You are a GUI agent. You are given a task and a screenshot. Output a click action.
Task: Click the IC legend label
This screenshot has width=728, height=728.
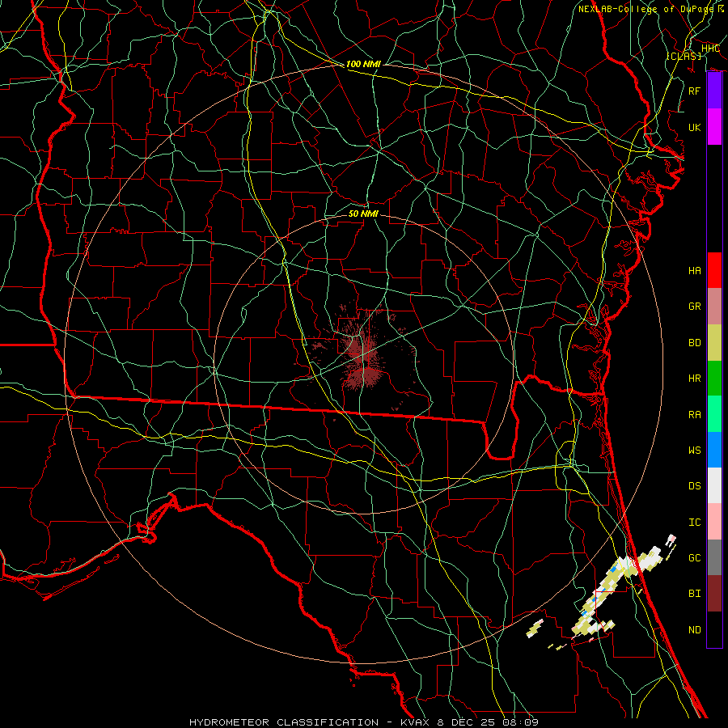[694, 523]
